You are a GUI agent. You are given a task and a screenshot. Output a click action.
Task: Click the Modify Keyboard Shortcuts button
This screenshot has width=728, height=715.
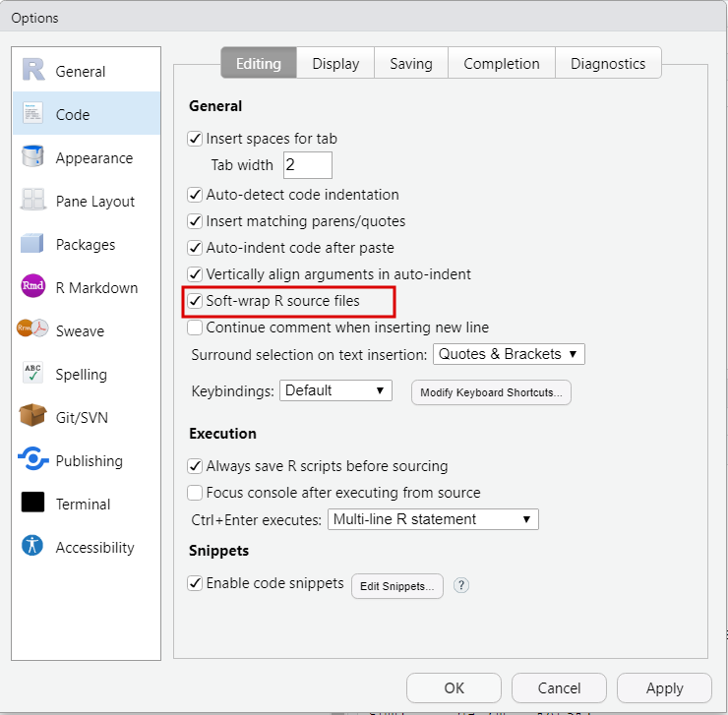(491, 392)
